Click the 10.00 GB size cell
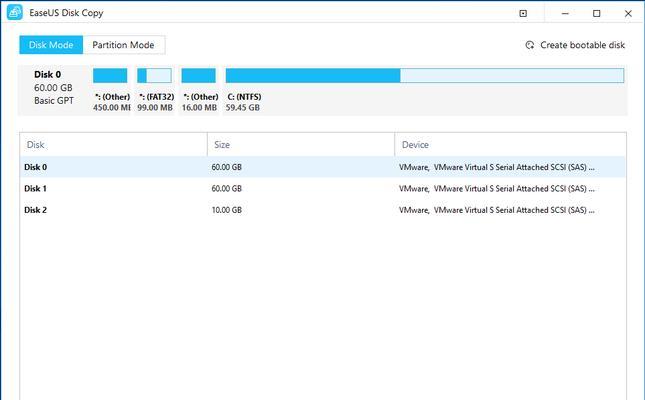The image size is (645, 400). 227,210
